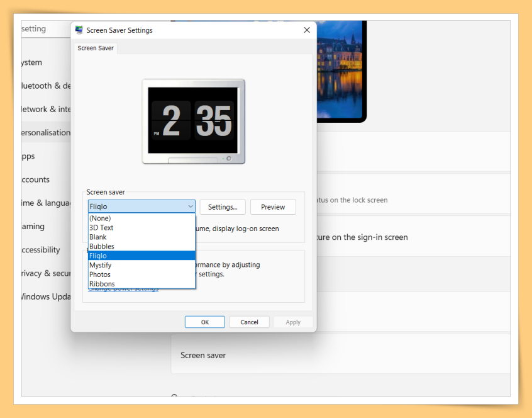
Task: Select Mystify screen saver option
Action: pyautogui.click(x=141, y=265)
